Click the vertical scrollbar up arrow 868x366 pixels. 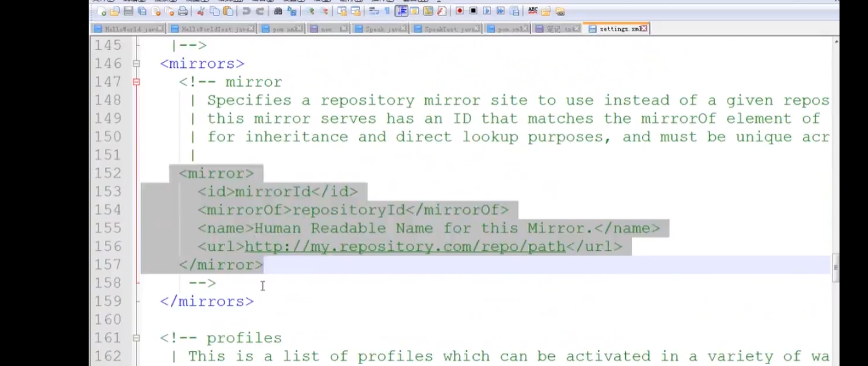835,41
